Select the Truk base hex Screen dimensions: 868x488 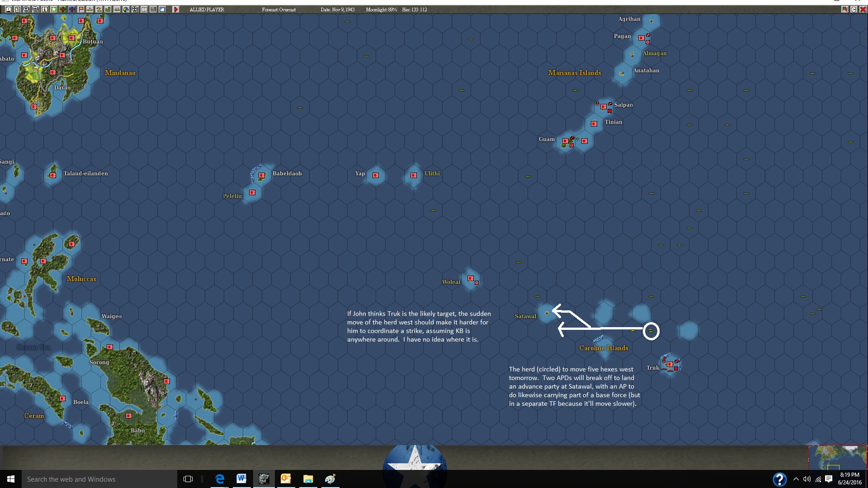tap(670, 364)
